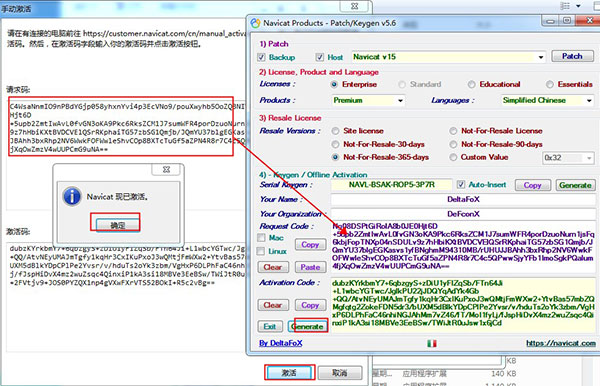Viewport: 600px width, 386px height.
Task: Click the serial key field NAVL-BSAK-ROP5-3P7R
Action: [x=391, y=185]
